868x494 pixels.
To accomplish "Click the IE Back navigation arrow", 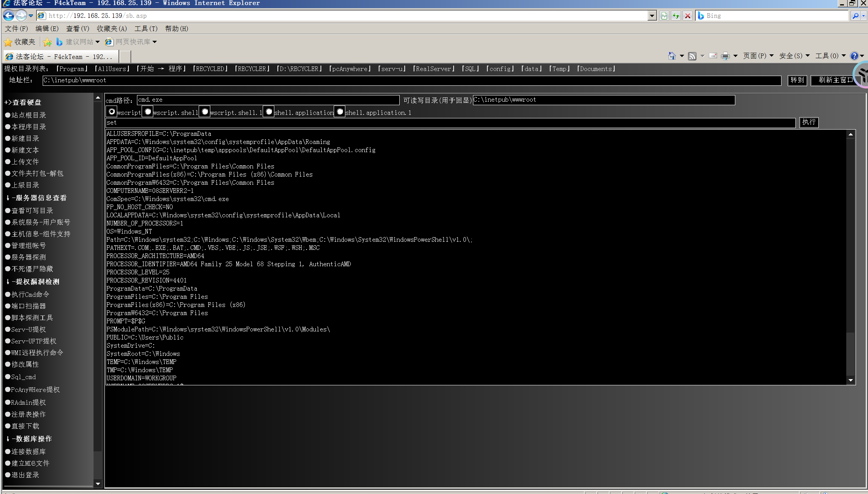I will [x=9, y=16].
